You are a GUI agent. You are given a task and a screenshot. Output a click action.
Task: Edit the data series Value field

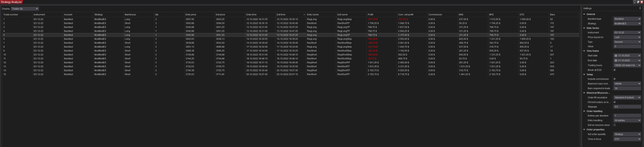coord(627,47)
